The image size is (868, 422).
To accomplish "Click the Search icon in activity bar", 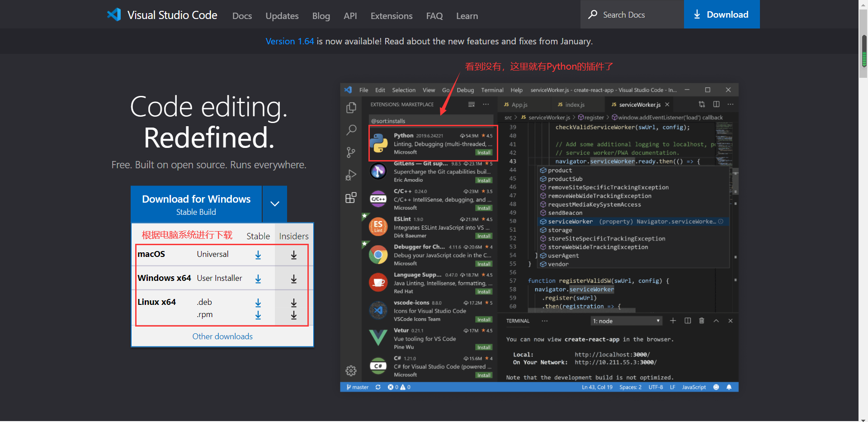I will [351, 130].
